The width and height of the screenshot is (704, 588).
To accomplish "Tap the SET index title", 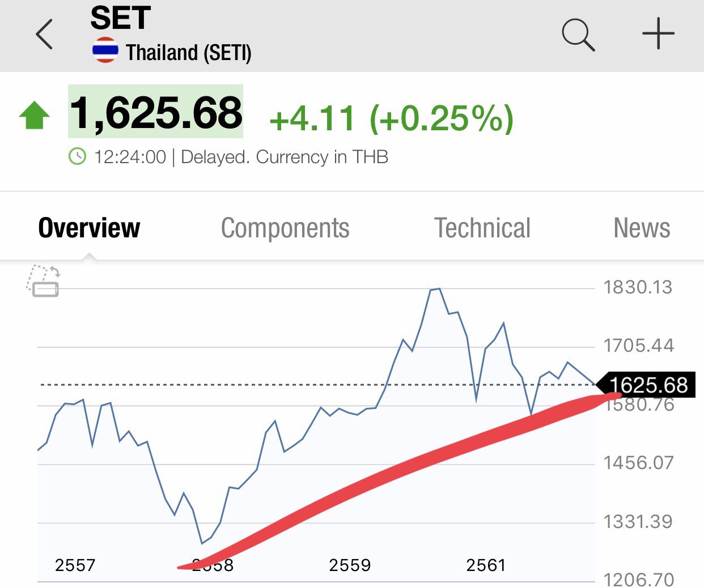I will [x=120, y=18].
